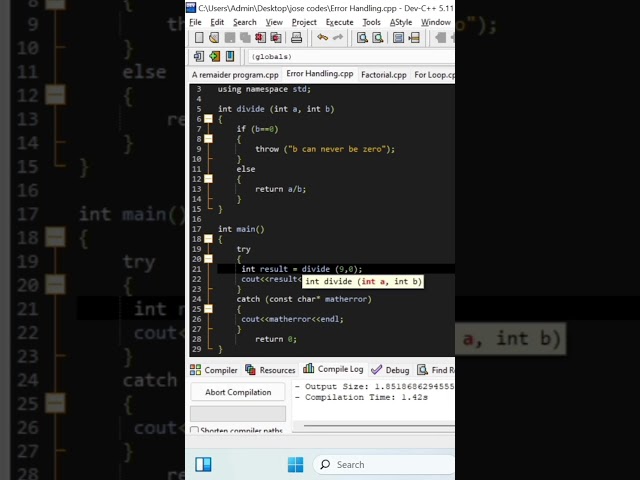Click the Go to line icon
Viewport: 640px width, 480px height.
[x=414, y=38]
